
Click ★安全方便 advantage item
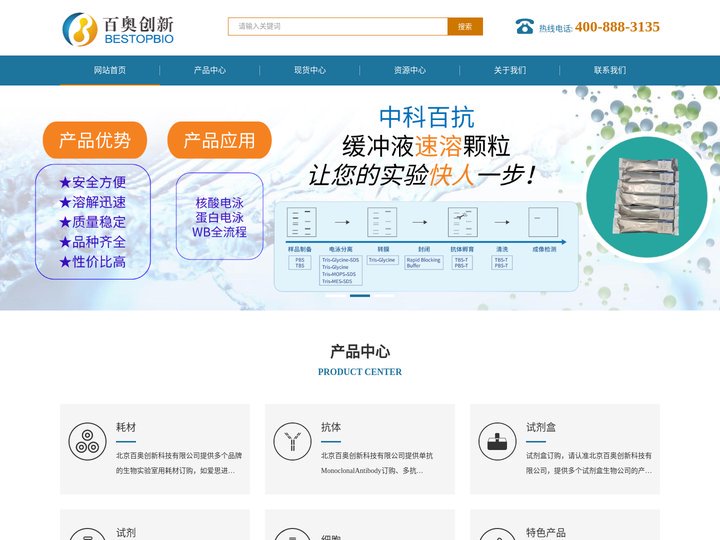93,182
